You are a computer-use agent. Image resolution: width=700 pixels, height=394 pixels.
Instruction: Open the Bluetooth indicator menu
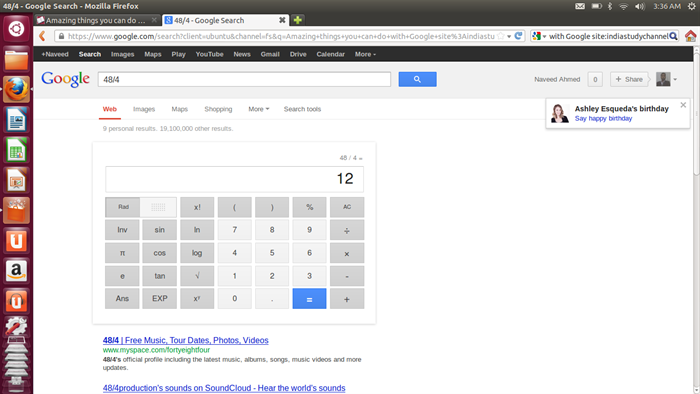(610, 6)
